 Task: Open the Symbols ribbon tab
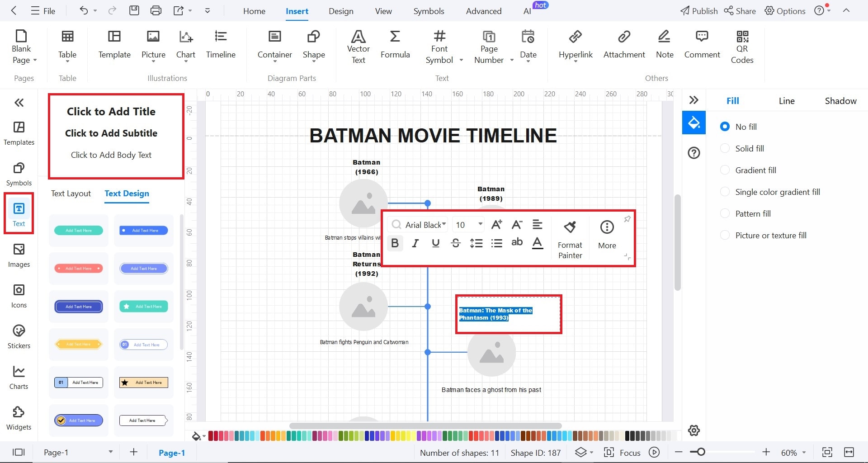429,11
